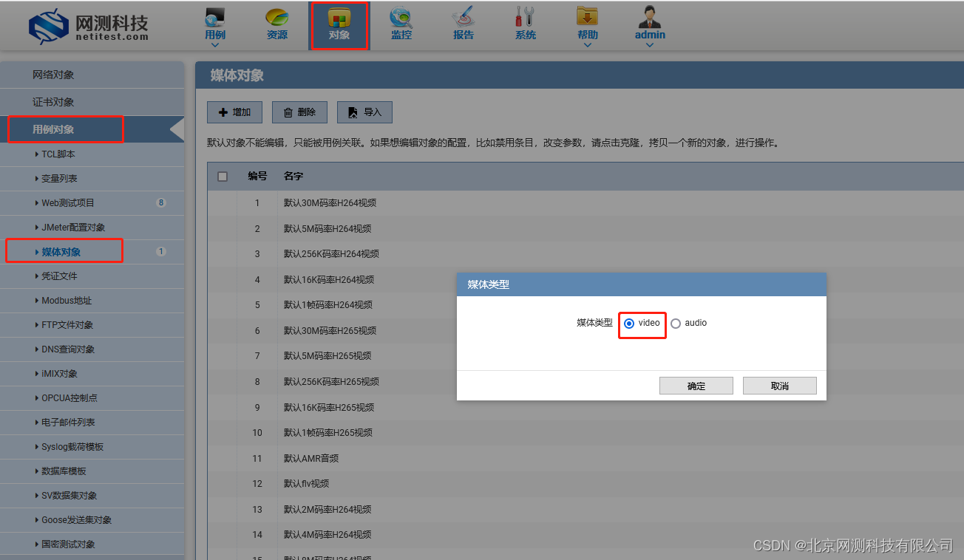Select row 默认5M码率H264视频
Viewport: 964px width, 560px height.
(585, 229)
